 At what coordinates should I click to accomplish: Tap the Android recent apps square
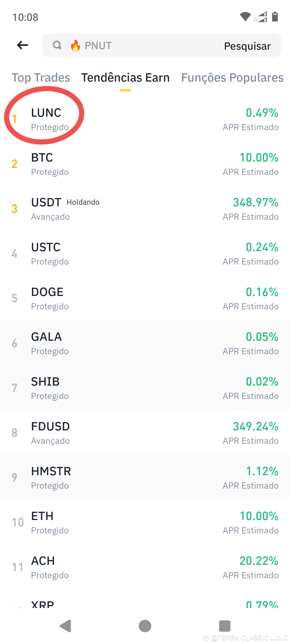point(225,626)
